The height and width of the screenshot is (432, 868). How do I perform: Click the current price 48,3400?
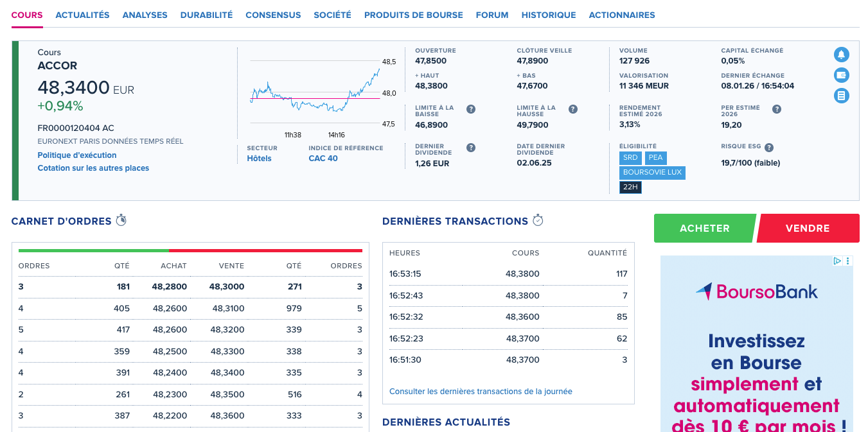click(x=73, y=87)
